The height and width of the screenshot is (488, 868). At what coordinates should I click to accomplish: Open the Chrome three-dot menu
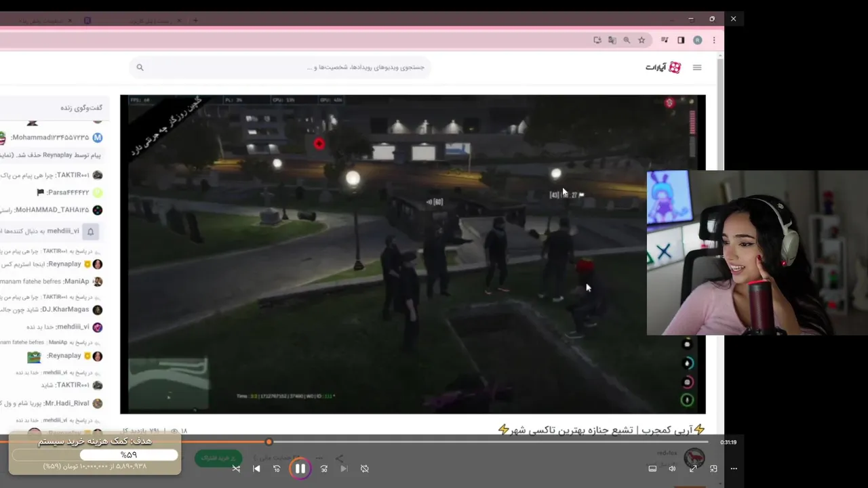click(x=714, y=40)
